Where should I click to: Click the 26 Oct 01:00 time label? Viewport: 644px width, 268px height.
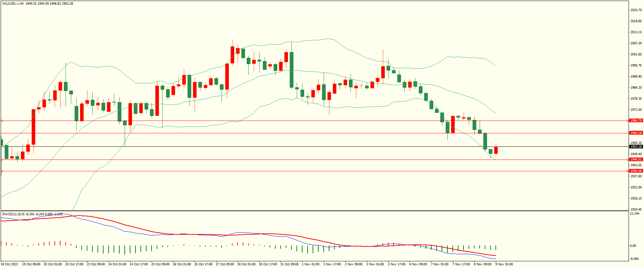[182, 264]
